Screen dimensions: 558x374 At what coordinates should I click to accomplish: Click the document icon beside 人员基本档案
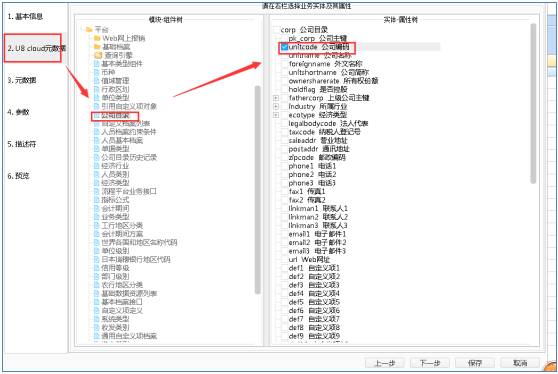[x=96, y=140]
